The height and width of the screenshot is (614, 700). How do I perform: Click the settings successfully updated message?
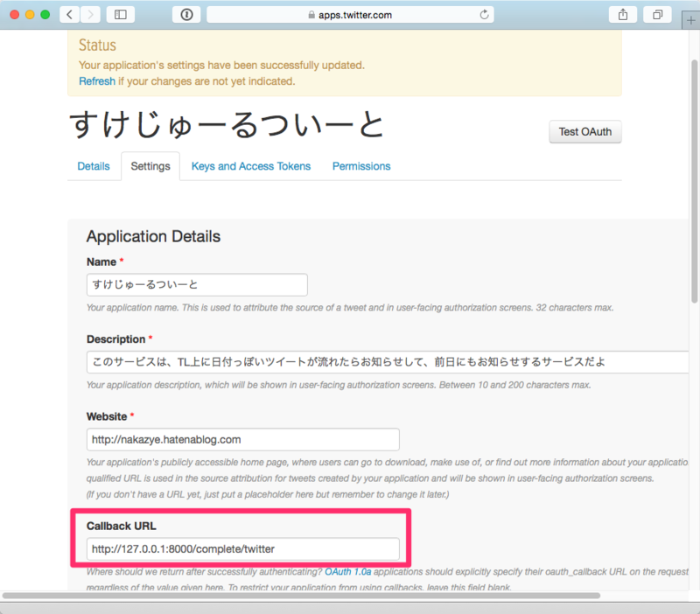point(222,65)
